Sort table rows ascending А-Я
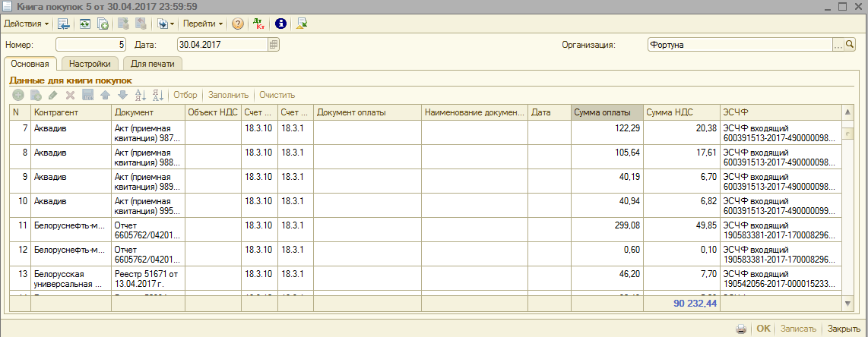This screenshot has width=868, height=337. pos(139,95)
